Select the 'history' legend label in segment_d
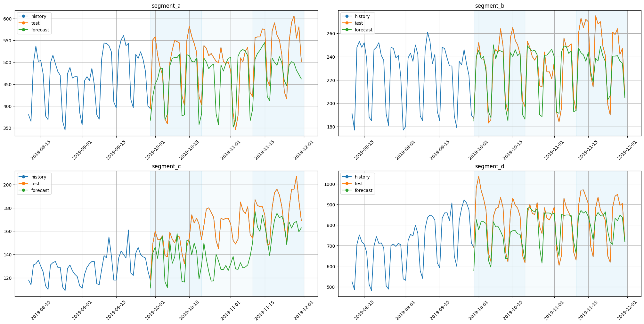Viewport: 644px width, 324px height. point(362,177)
